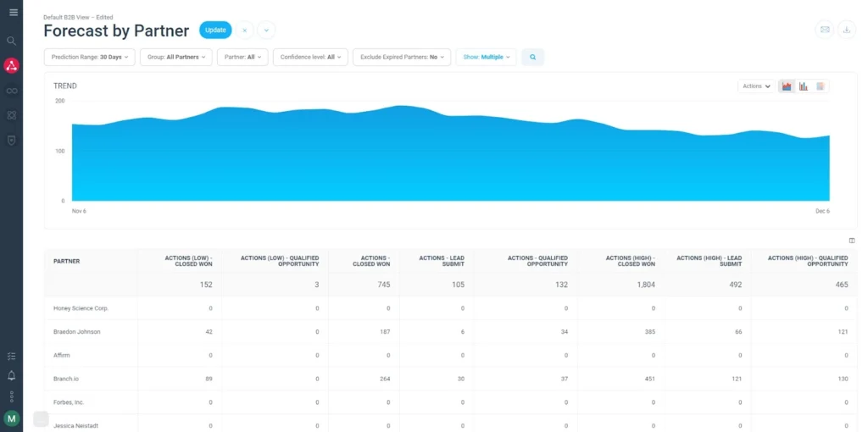The image size is (868, 432).
Task: Click the shield icon in sidebar
Action: [12, 140]
